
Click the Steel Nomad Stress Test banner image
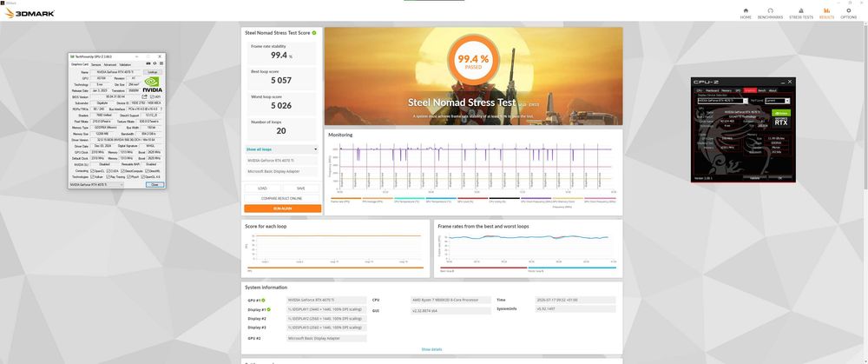pos(473,76)
